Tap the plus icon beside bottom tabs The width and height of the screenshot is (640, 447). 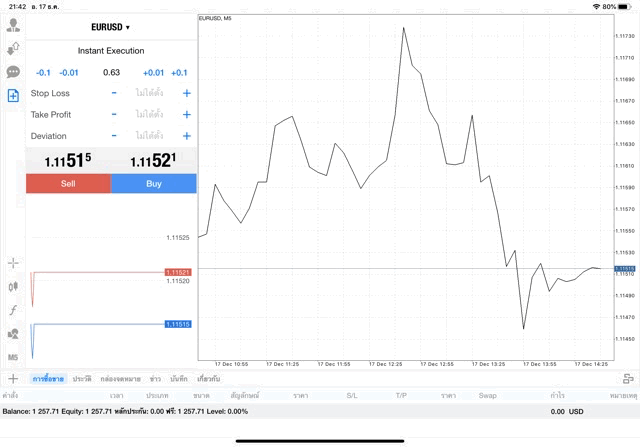click(13, 379)
